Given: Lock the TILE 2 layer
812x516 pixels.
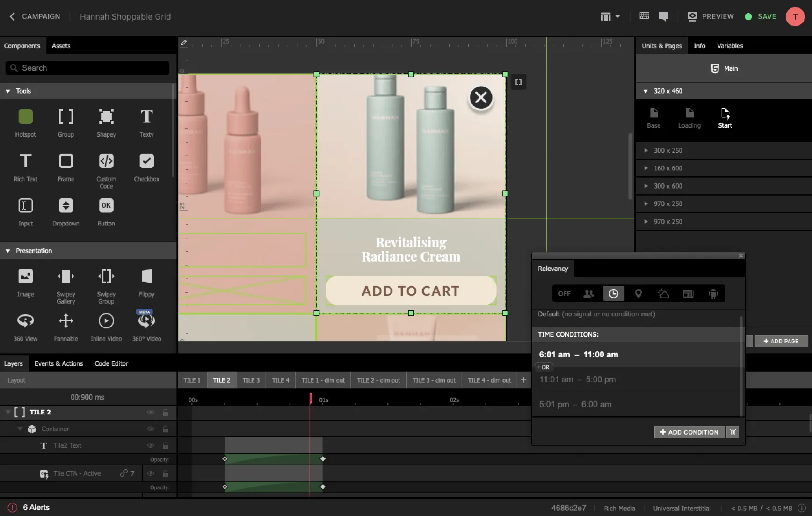Looking at the screenshot, I should pyautogui.click(x=166, y=412).
